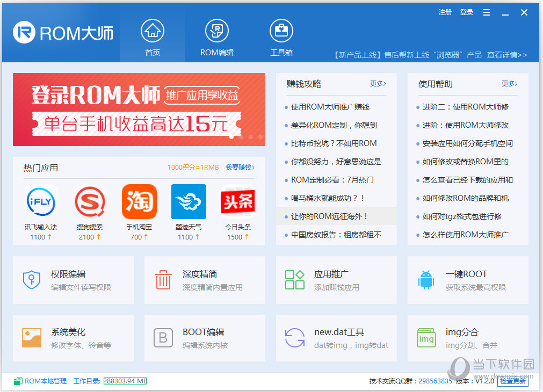Open img分合 img icon tool

tap(426, 338)
